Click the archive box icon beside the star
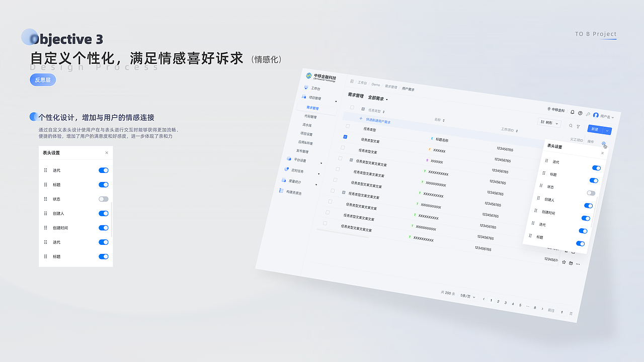This screenshot has height=362, width=644. coord(571,263)
